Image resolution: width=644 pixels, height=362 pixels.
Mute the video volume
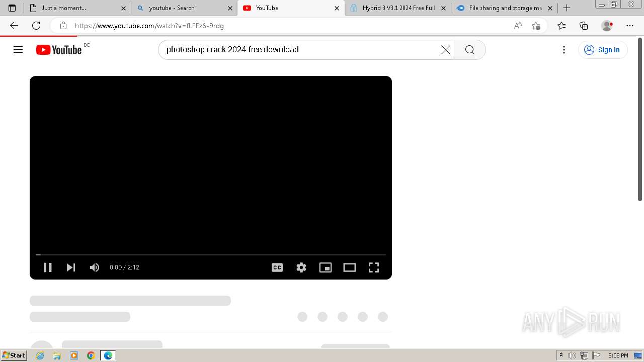coord(95,267)
